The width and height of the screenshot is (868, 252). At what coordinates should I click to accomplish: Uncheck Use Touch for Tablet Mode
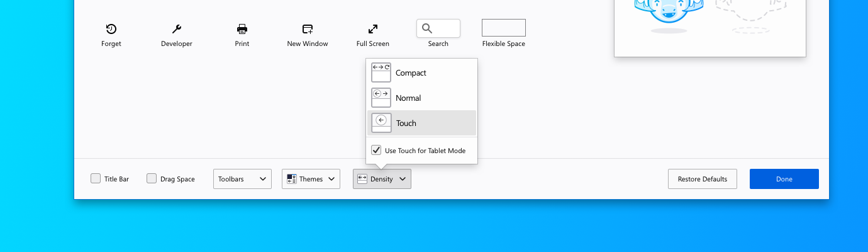(376, 151)
